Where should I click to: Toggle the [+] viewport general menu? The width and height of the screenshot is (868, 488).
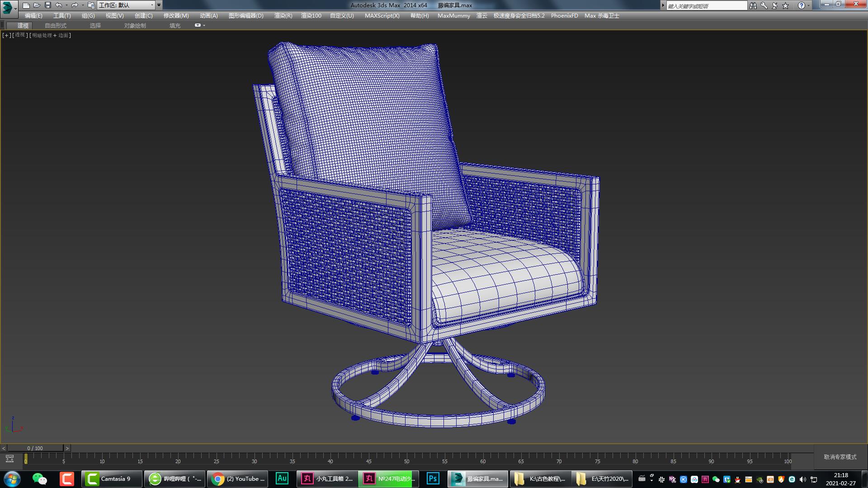(x=5, y=35)
